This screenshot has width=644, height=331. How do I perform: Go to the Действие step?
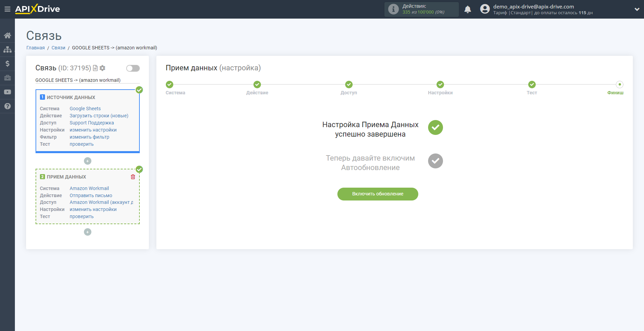click(257, 85)
